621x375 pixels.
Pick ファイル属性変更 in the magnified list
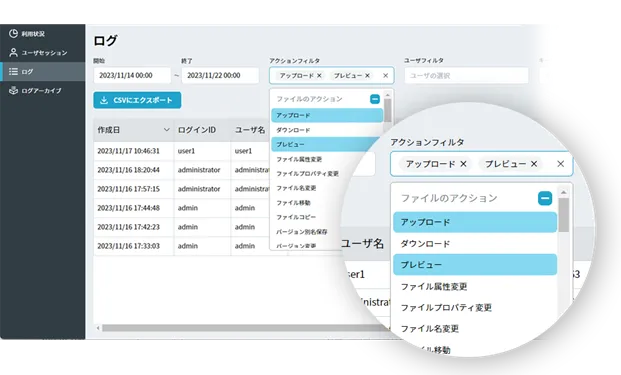(x=475, y=286)
